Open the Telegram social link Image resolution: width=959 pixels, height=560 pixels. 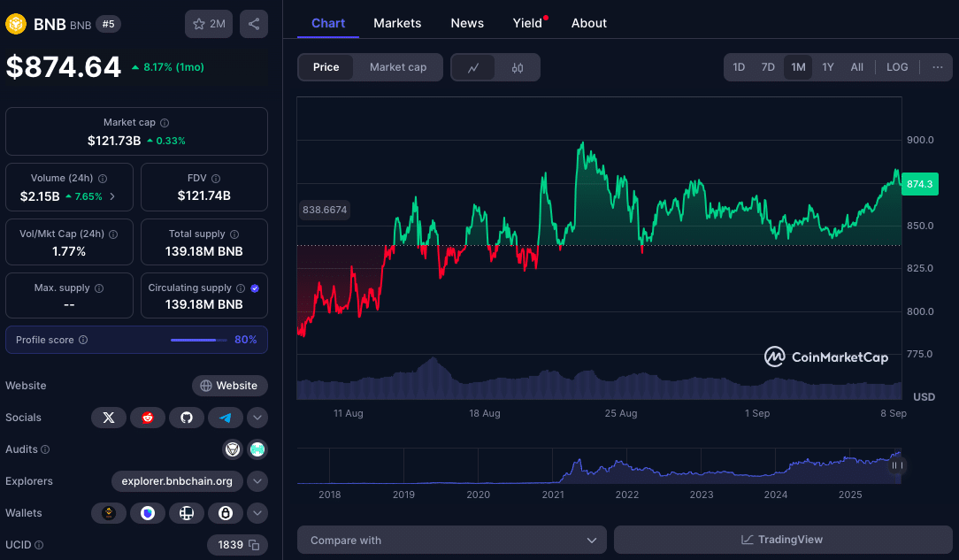(226, 418)
